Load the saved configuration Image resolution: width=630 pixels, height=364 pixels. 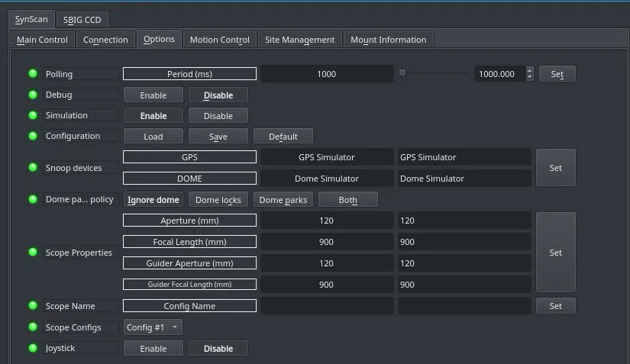(153, 137)
